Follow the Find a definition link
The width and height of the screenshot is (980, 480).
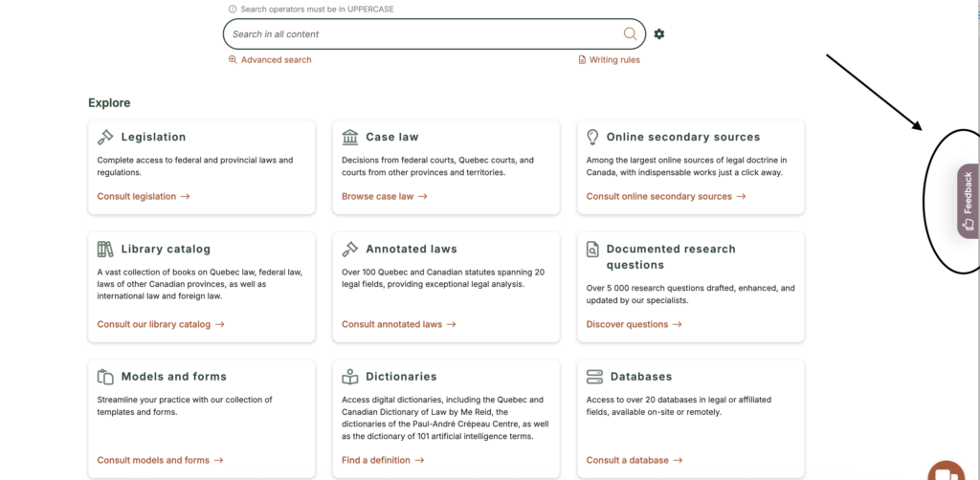(x=383, y=460)
